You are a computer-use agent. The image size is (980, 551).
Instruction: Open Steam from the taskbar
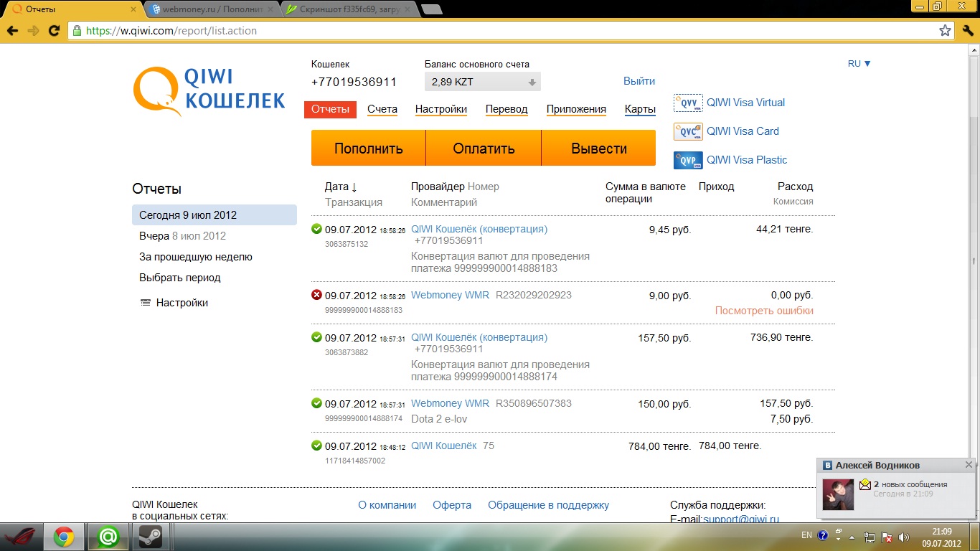click(x=150, y=537)
